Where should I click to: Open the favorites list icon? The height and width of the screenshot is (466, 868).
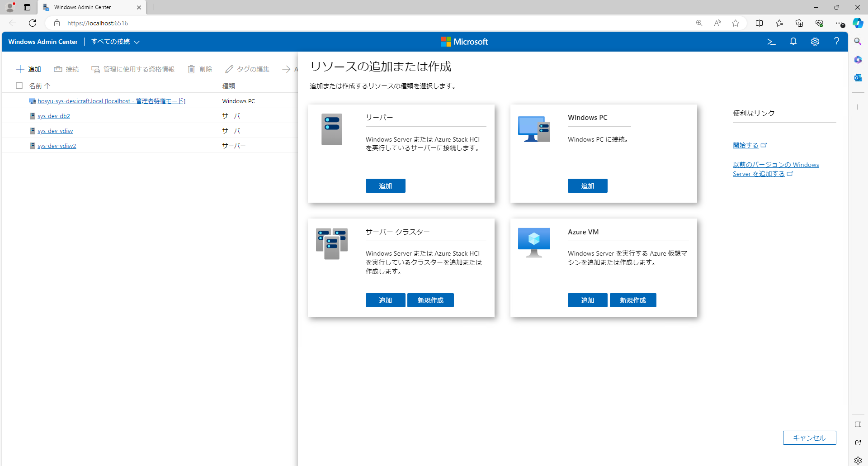click(779, 23)
